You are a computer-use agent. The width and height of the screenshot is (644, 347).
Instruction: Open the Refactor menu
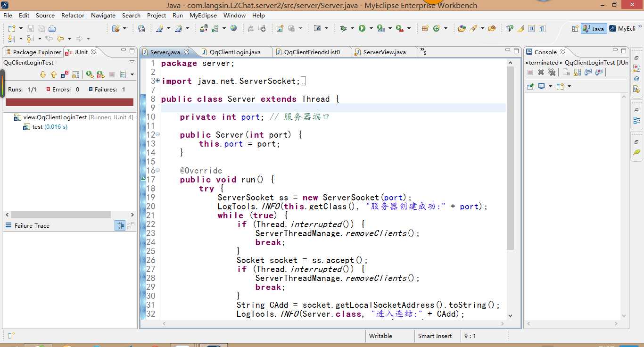[x=73, y=15]
